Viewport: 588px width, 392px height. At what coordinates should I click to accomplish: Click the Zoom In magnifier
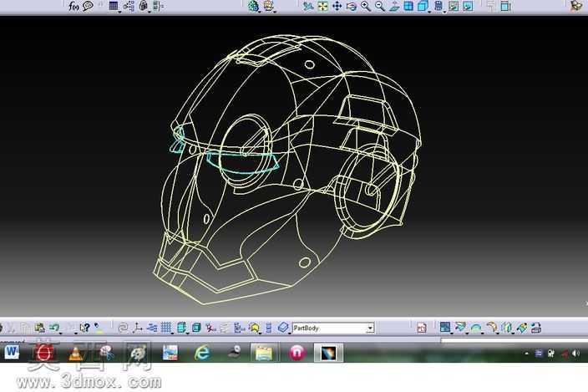(366, 6)
